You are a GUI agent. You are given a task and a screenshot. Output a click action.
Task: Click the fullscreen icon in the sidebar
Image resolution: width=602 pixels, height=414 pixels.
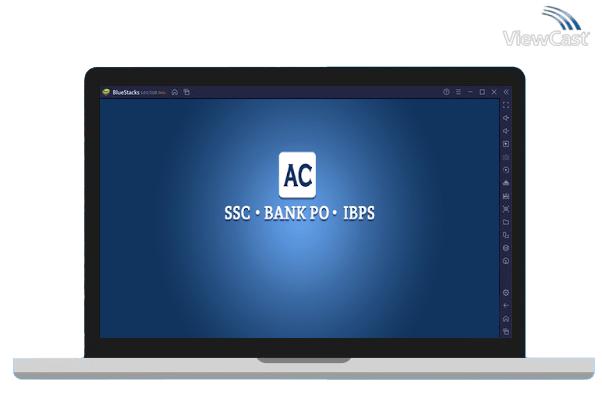[506, 105]
